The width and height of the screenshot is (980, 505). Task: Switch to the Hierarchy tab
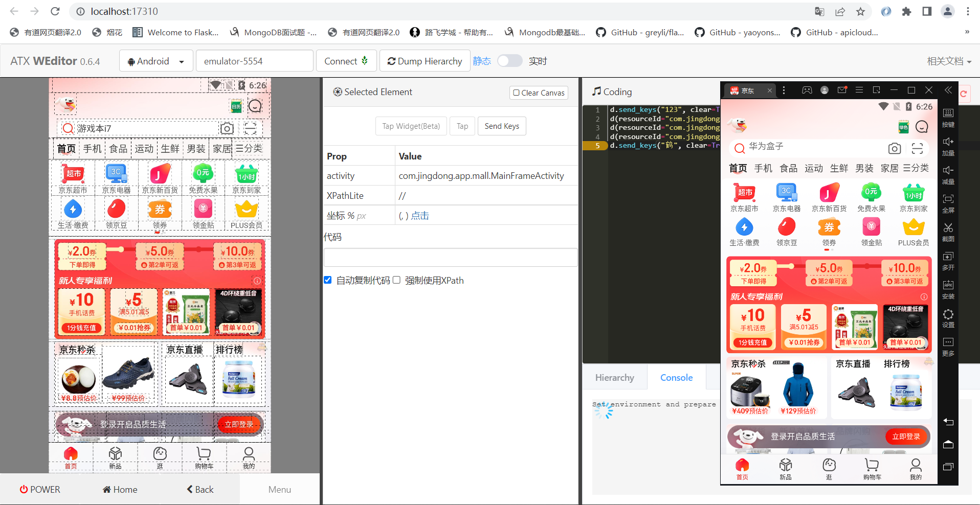614,378
